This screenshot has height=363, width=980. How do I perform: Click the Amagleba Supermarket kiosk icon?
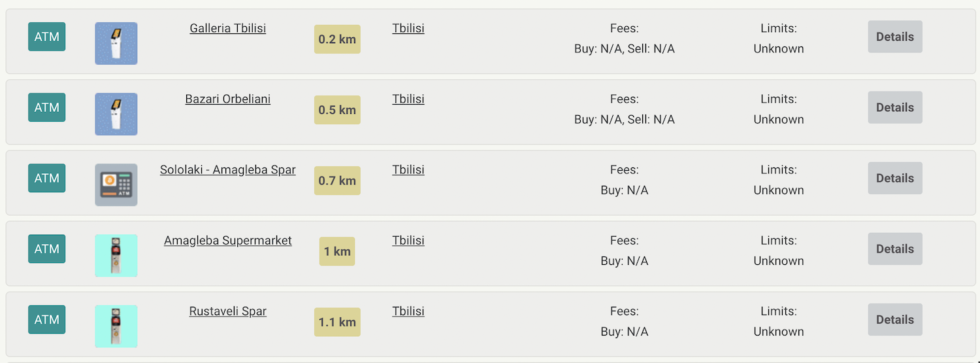tap(116, 255)
